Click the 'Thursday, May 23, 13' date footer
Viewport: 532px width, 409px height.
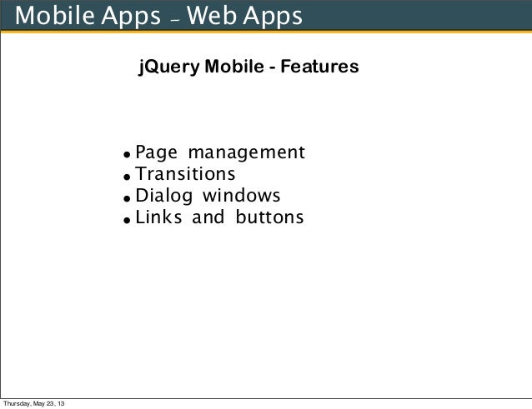pyautogui.click(x=33, y=403)
